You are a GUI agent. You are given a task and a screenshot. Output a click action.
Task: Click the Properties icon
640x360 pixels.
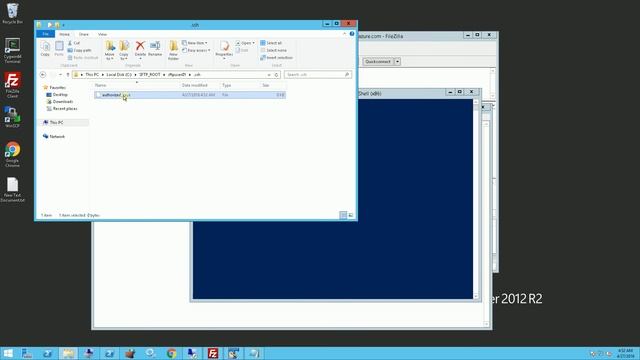(x=224, y=50)
